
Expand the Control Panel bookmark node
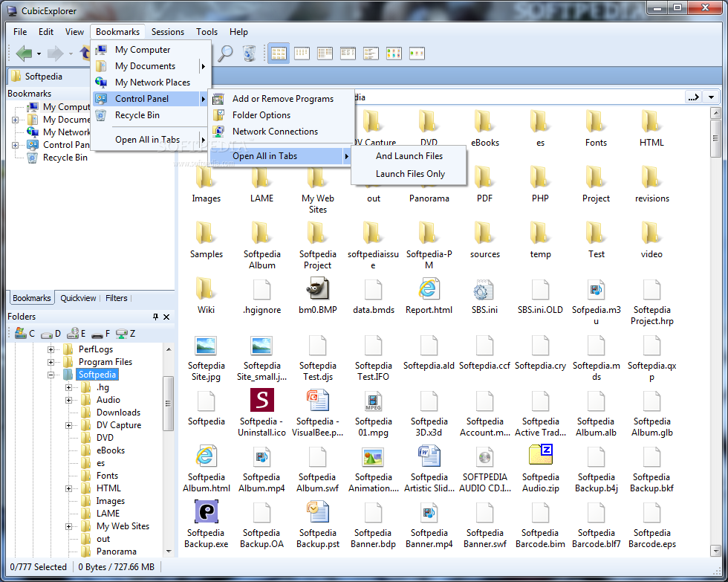(16, 145)
